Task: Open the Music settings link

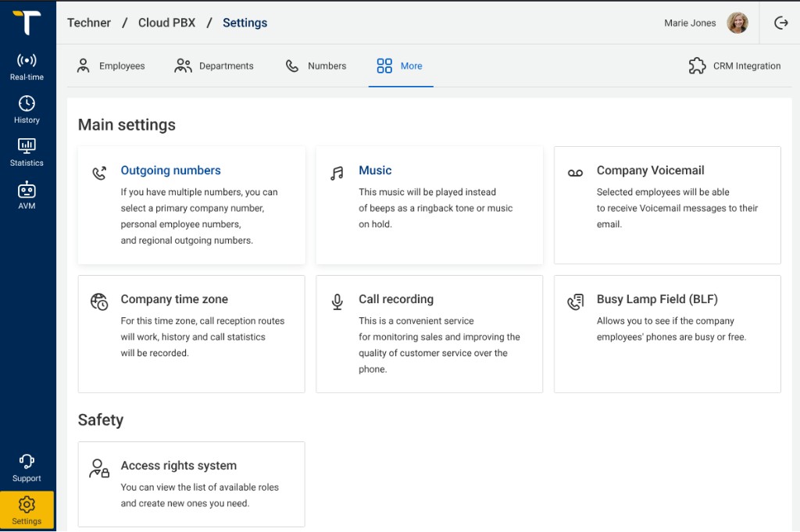Action: pos(375,170)
